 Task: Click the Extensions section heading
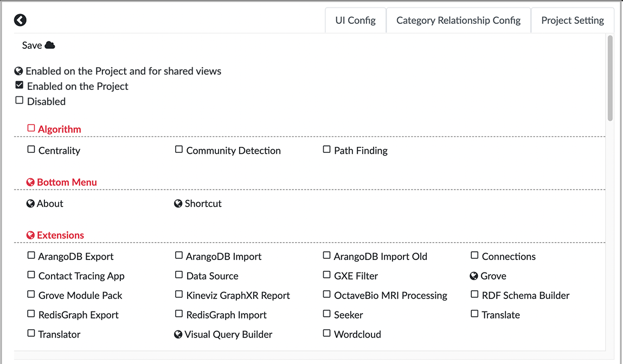coord(60,235)
